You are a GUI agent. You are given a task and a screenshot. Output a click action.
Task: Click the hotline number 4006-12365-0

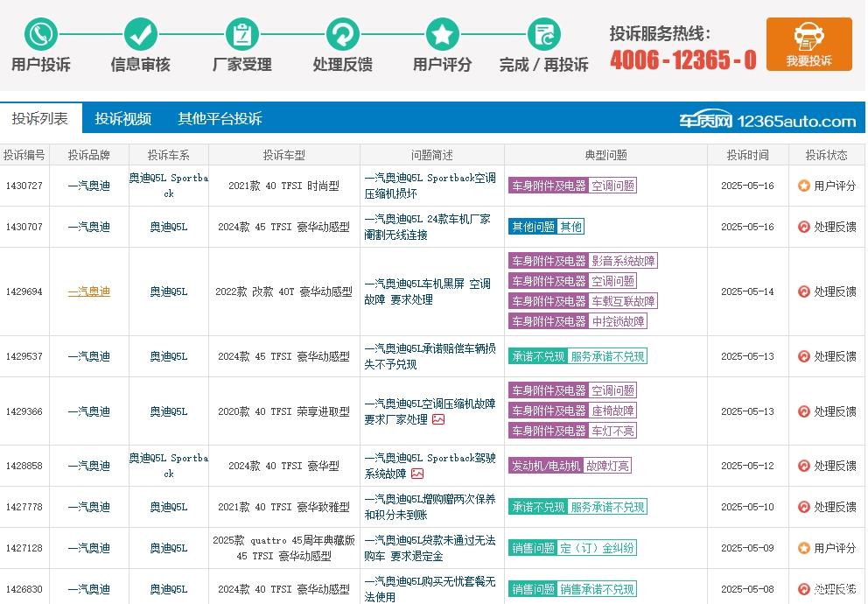click(683, 60)
